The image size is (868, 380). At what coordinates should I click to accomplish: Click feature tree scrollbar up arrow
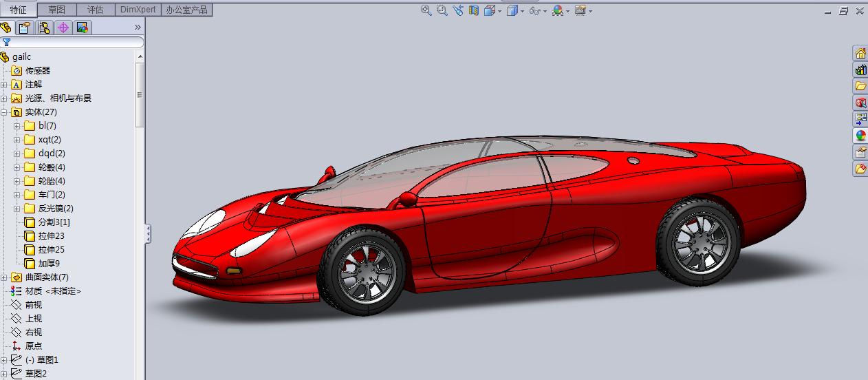point(140,56)
